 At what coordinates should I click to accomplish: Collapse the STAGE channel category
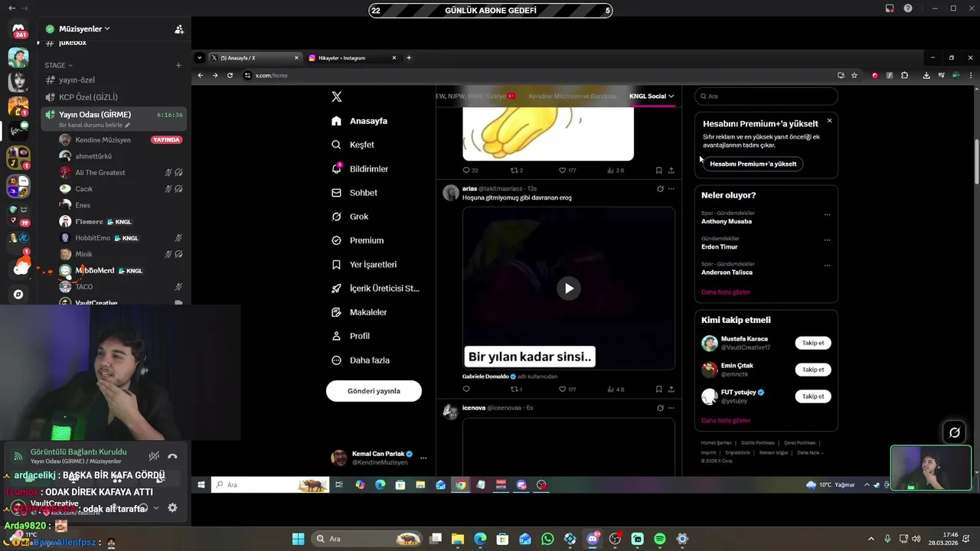point(58,65)
